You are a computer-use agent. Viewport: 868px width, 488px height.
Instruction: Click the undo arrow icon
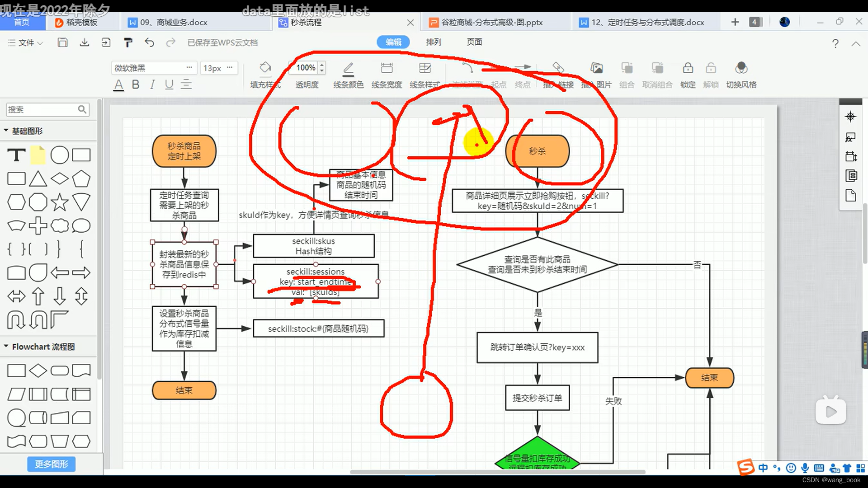(x=149, y=42)
